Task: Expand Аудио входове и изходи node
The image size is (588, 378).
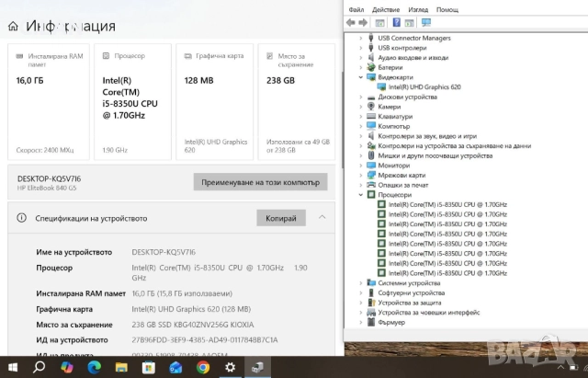Action: [x=361, y=57]
